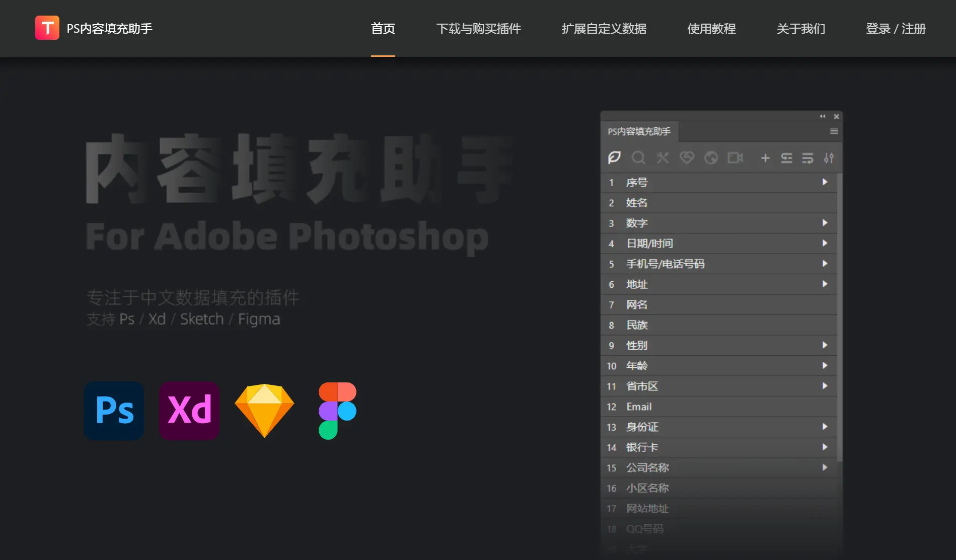Expand the 性别 submenu arrow
Image resolution: width=956 pixels, height=560 pixels.
pyautogui.click(x=825, y=345)
